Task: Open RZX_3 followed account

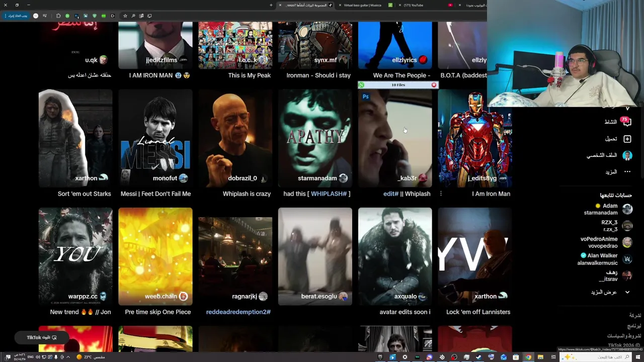Action: (x=616, y=226)
